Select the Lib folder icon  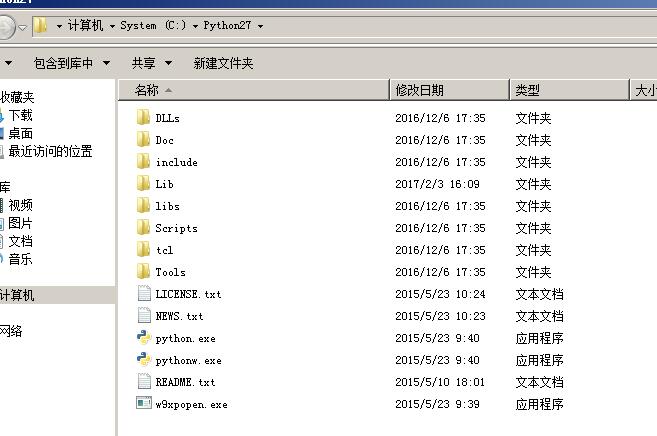[x=143, y=183]
